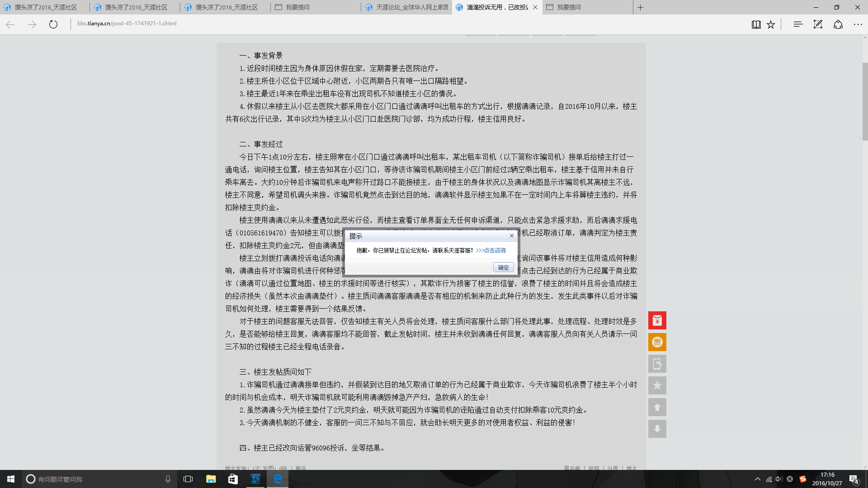Click the line 四、楼主已经改向运管96096投诉

(312, 448)
